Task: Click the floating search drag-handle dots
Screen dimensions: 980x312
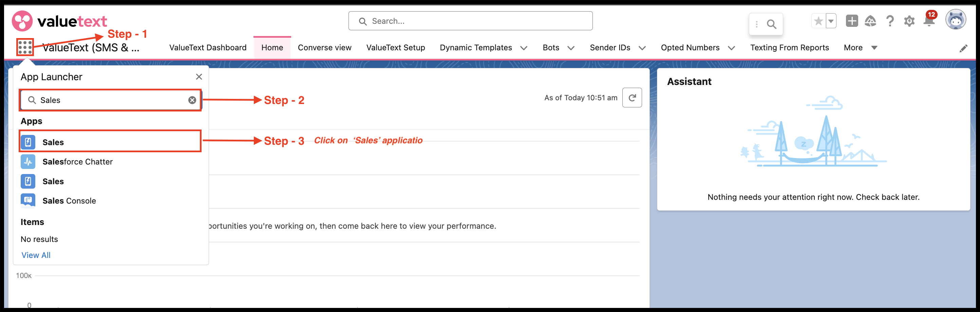Action: 757,24
